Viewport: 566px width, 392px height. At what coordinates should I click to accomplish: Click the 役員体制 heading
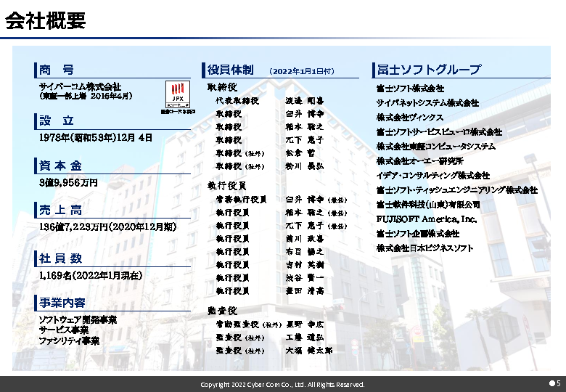(x=230, y=70)
